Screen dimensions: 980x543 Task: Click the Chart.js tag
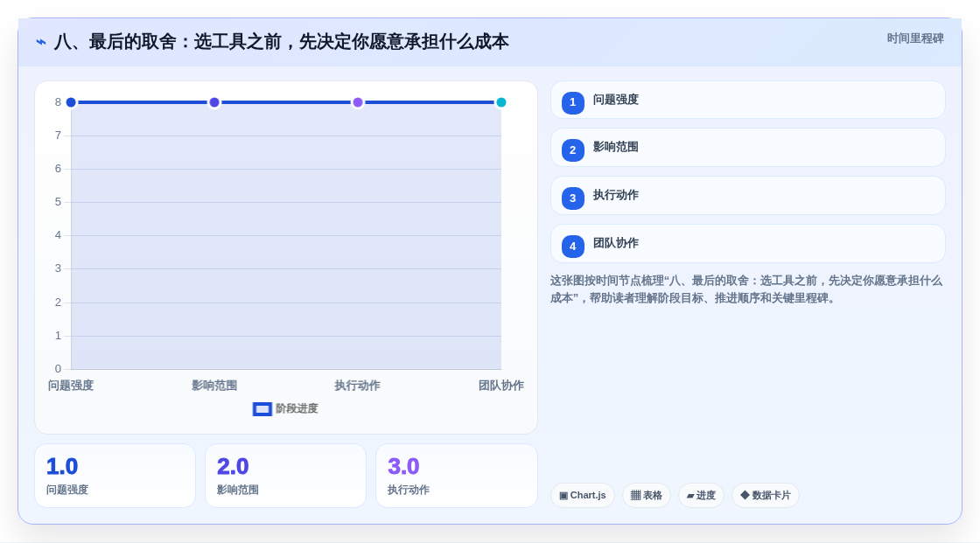583,496
